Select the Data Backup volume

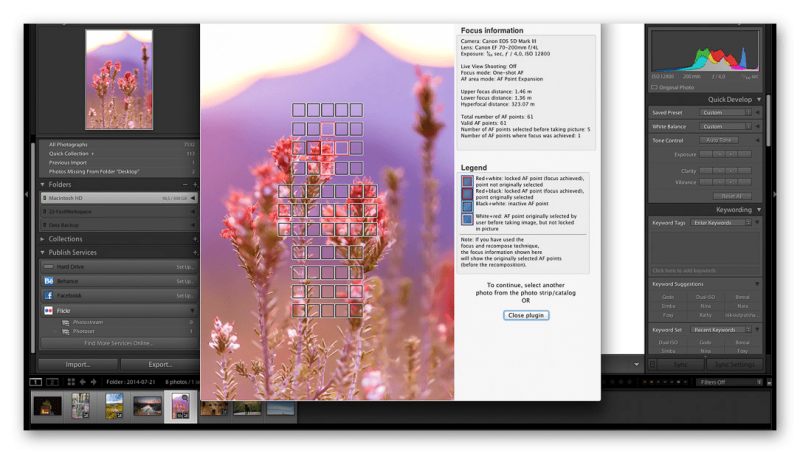point(119,225)
